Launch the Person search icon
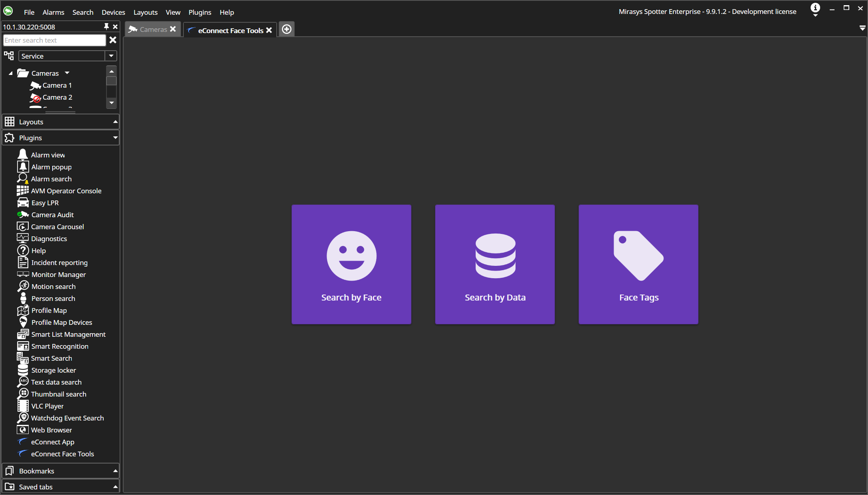Viewport: 868px width, 495px height. [23, 298]
